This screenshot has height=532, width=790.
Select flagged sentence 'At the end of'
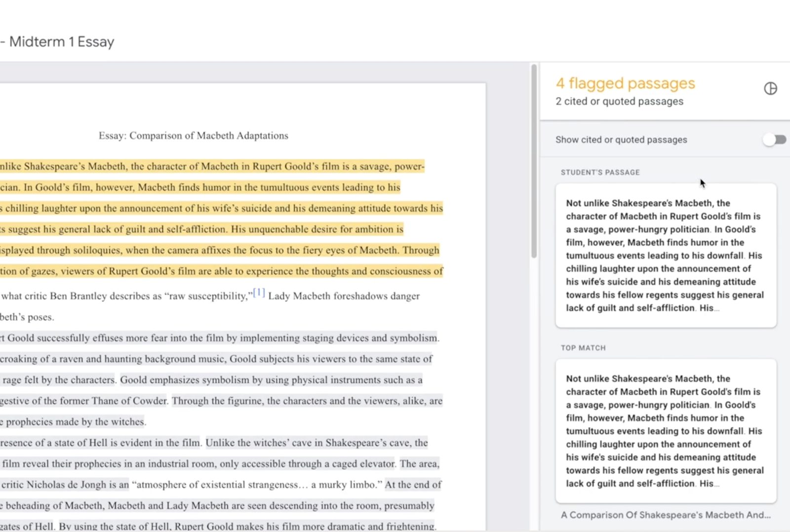(413, 485)
